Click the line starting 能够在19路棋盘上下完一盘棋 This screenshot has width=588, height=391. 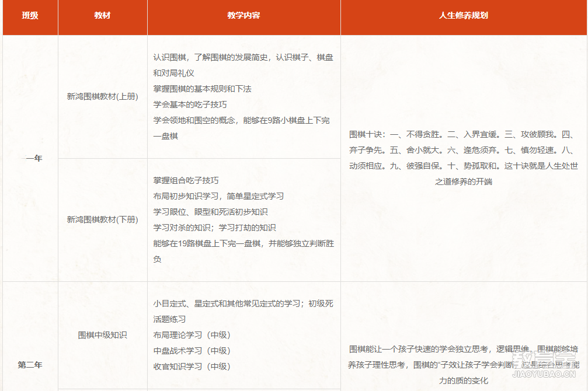(x=243, y=251)
